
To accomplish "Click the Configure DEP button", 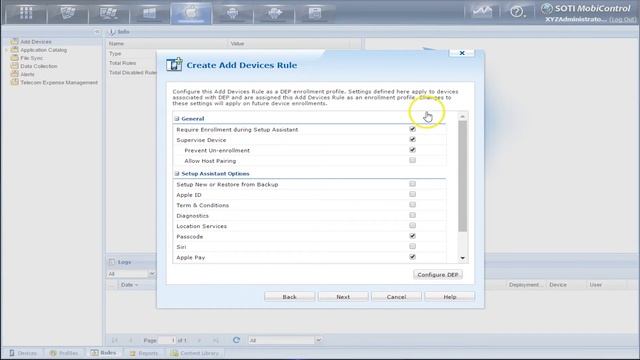I will click(438, 275).
